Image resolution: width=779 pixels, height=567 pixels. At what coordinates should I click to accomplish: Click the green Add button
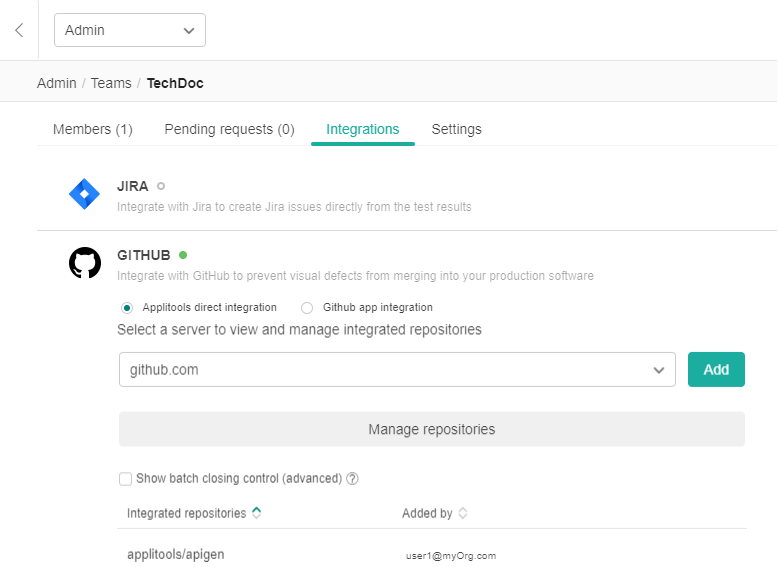pos(716,370)
